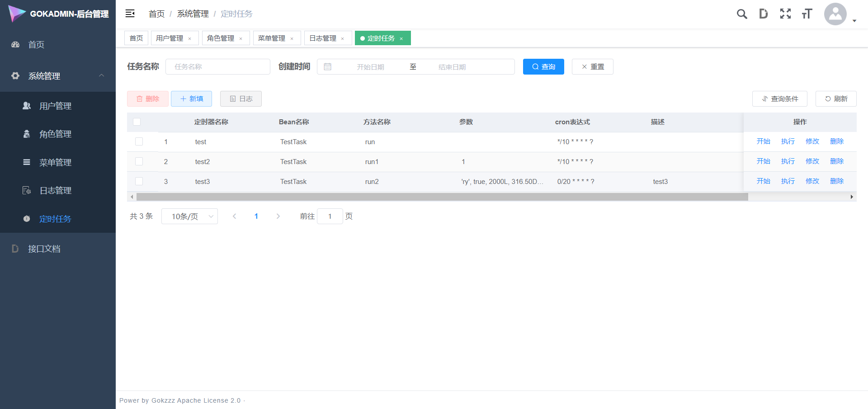Select the checkbox for row test3
This screenshot has width=868, height=409.
click(x=139, y=182)
